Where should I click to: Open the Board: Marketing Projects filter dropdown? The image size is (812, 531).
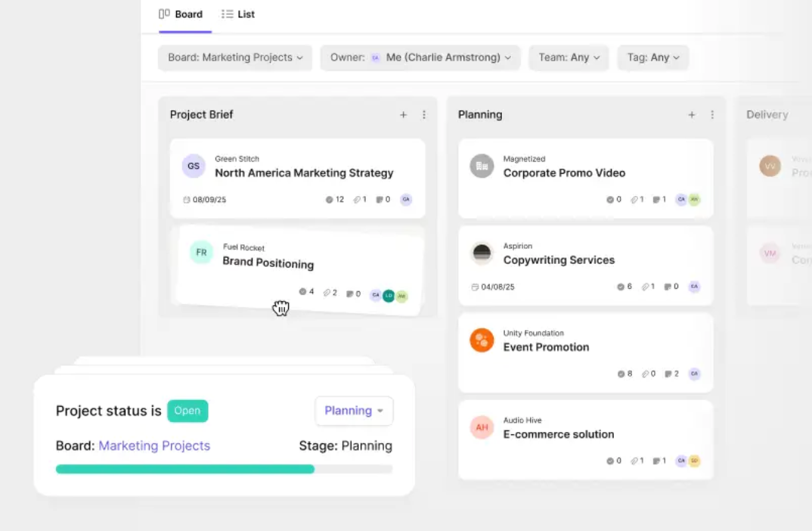[x=235, y=57]
